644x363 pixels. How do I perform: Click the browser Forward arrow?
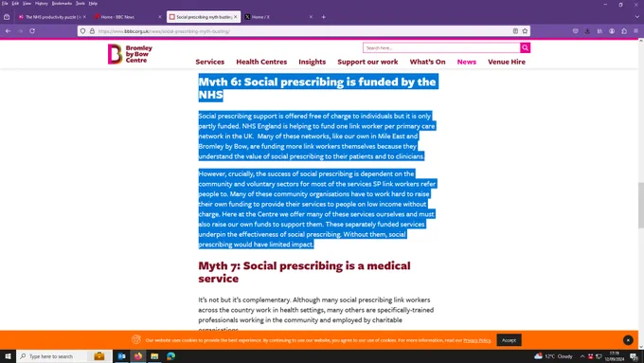(x=20, y=31)
